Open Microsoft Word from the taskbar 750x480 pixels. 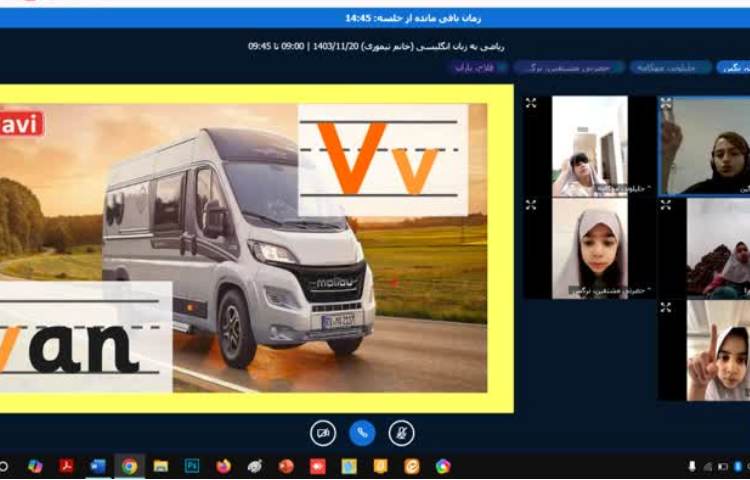(x=98, y=466)
